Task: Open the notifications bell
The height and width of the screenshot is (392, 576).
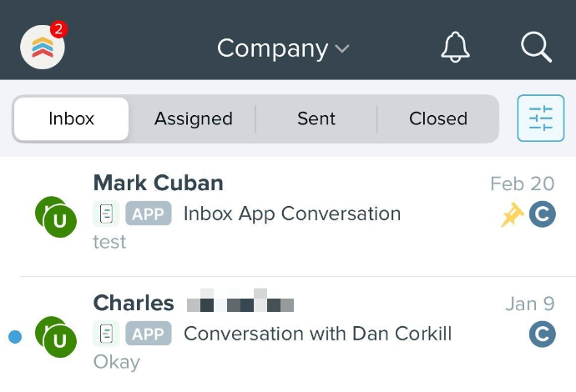Action: (455, 48)
